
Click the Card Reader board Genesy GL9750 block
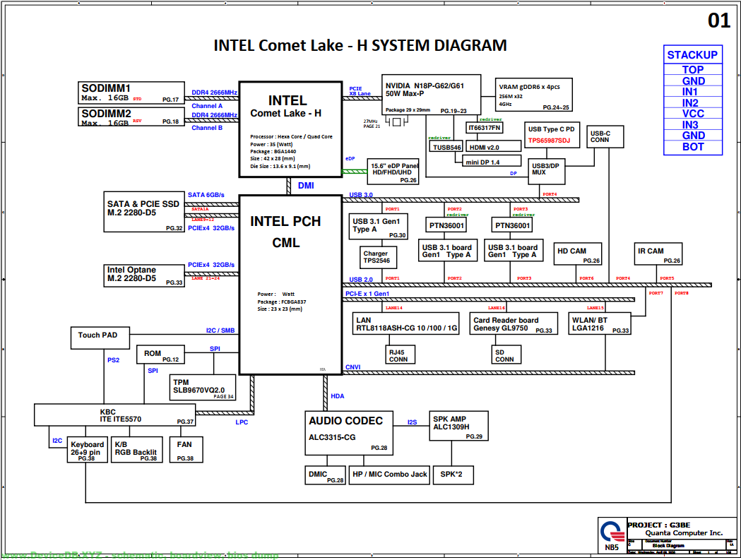click(514, 323)
